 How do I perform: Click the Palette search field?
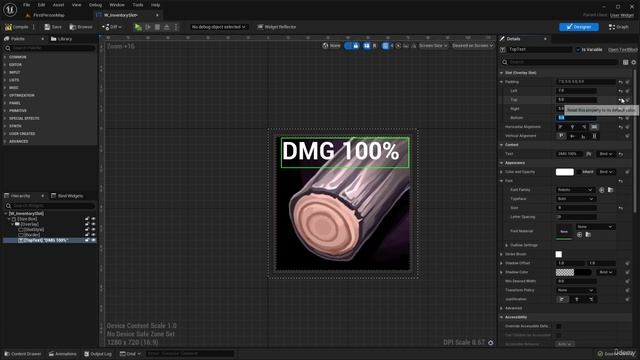pyautogui.click(x=49, y=48)
